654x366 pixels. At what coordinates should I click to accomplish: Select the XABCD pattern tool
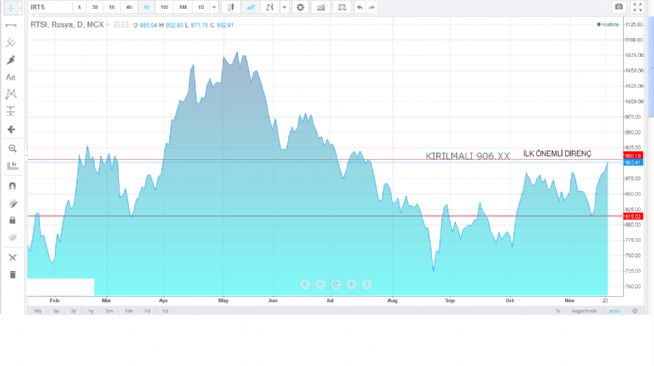pyautogui.click(x=11, y=94)
